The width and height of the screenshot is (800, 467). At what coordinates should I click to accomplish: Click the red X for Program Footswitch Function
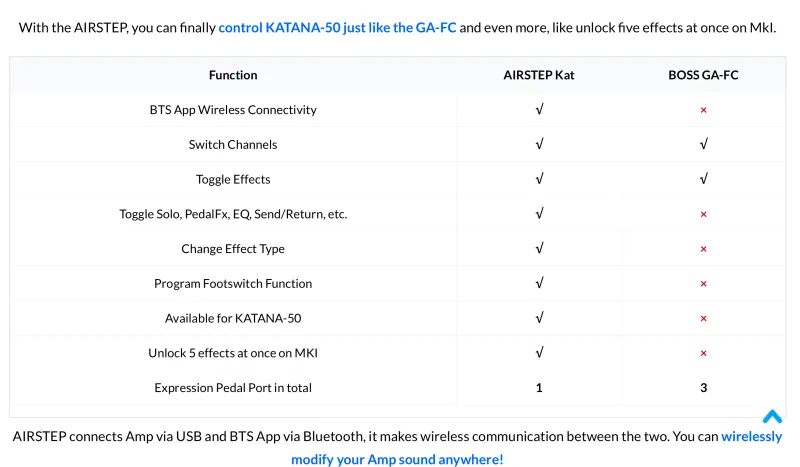[x=703, y=284]
